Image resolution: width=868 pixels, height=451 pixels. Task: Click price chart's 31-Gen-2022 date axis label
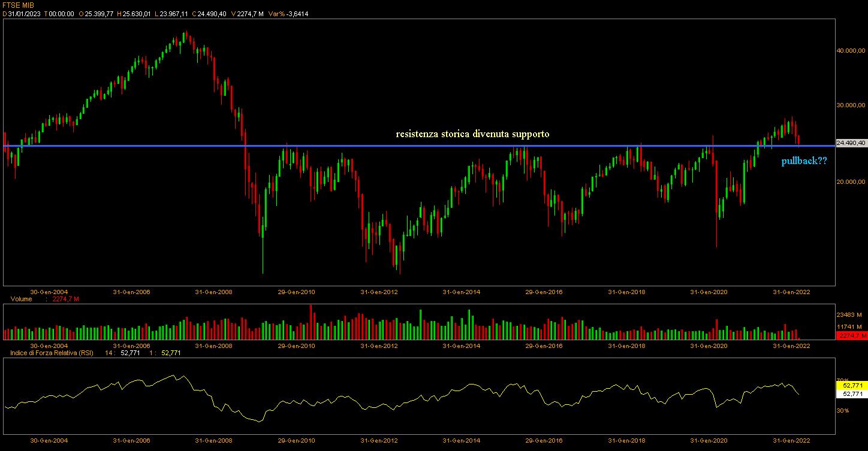(x=791, y=292)
